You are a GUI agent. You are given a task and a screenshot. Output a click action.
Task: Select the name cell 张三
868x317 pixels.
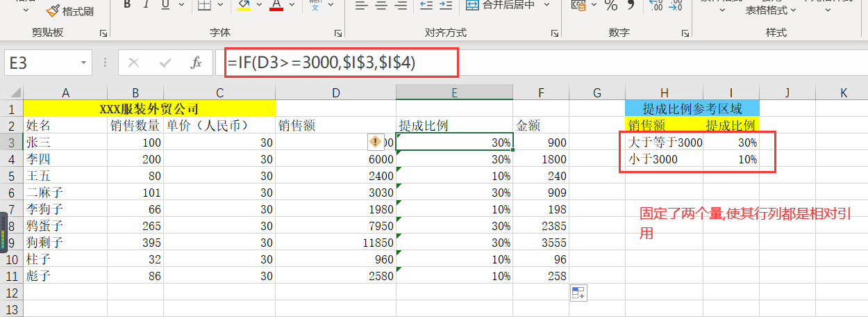[x=66, y=142]
